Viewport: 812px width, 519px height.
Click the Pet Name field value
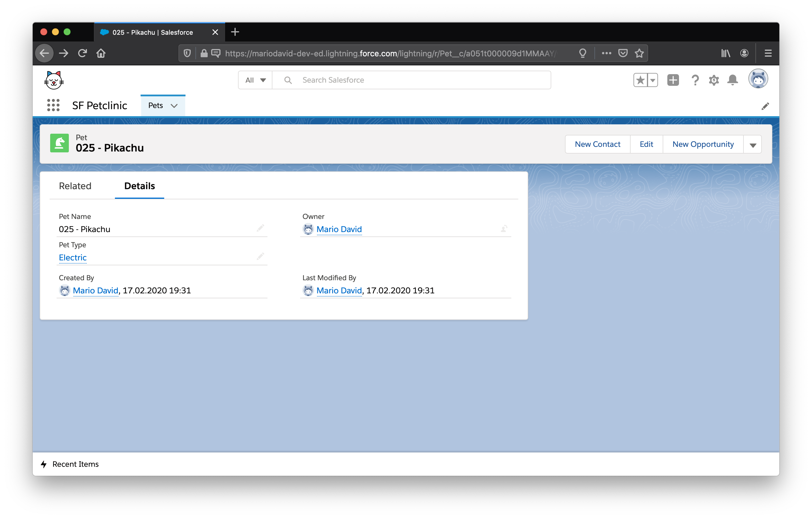pos(84,229)
